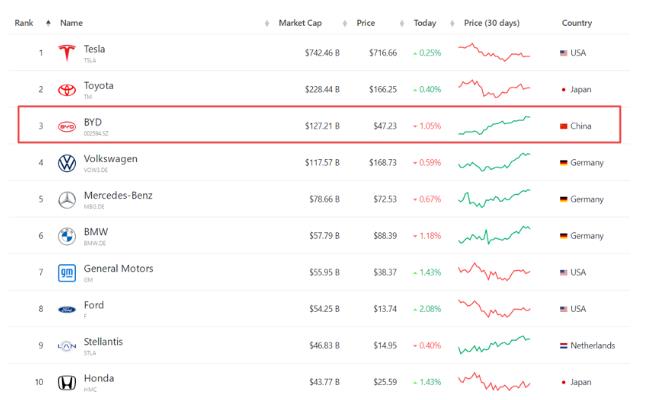Sort by Today percentage change column
Viewport: 667px width, 400px height.
(426, 22)
